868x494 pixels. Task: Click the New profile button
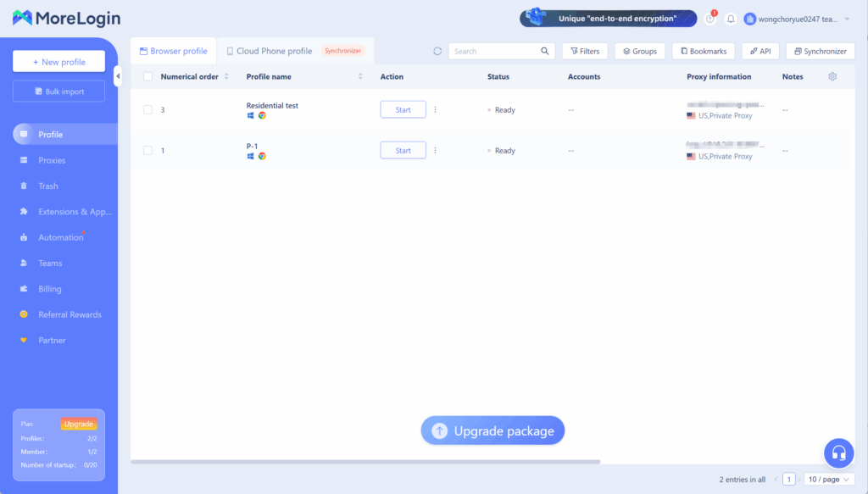[58, 62]
